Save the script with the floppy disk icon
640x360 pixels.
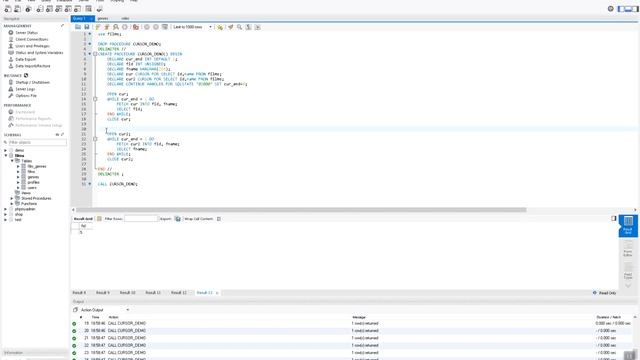pyautogui.click(x=87, y=27)
